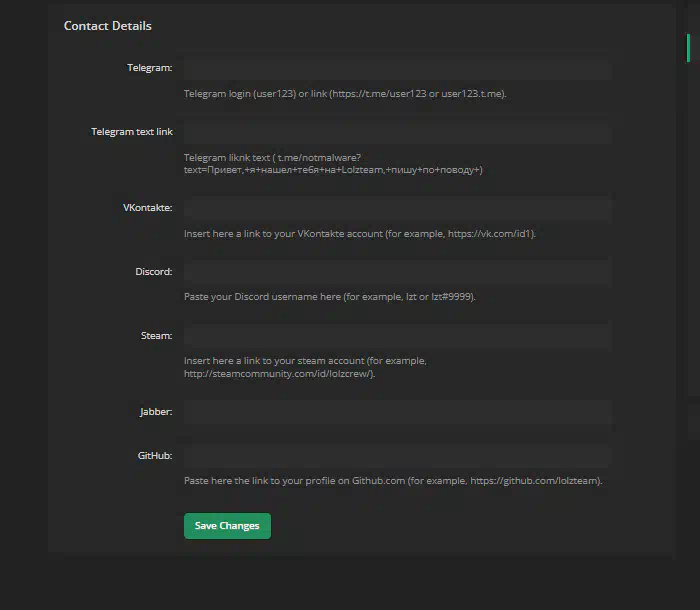This screenshot has height=610, width=700.
Task: Click the hint with steamcommunity.com example
Action: [x=305, y=367]
